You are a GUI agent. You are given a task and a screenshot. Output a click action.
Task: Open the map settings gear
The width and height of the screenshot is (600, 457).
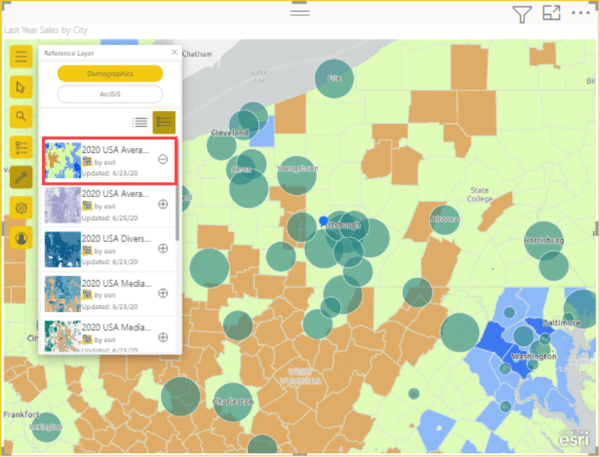[x=21, y=209]
